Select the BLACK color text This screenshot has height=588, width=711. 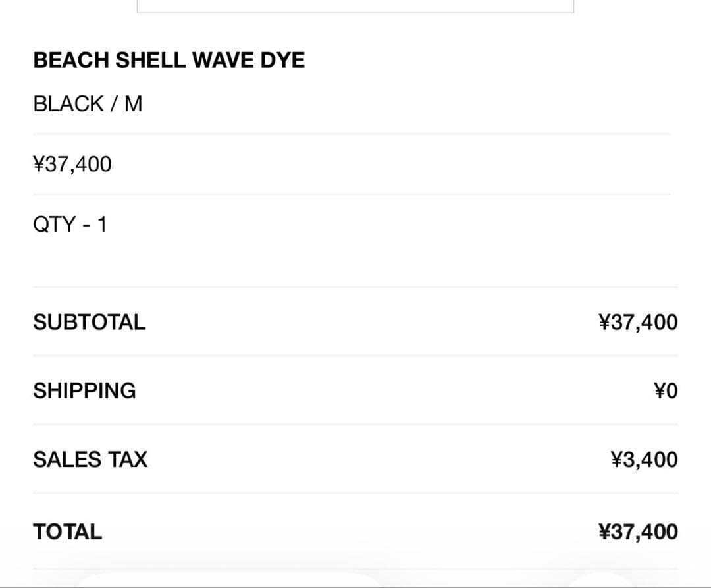tap(68, 104)
